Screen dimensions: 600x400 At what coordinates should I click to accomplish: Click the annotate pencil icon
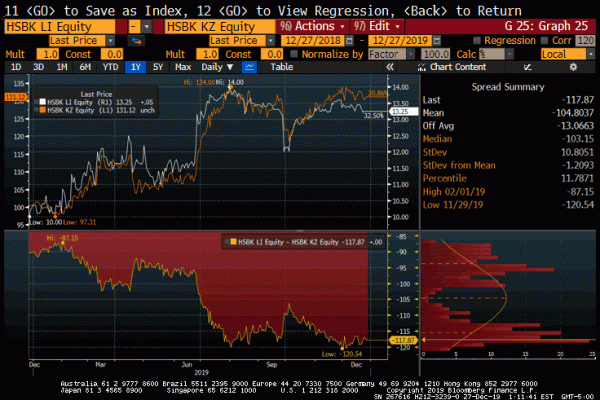[x=527, y=67]
